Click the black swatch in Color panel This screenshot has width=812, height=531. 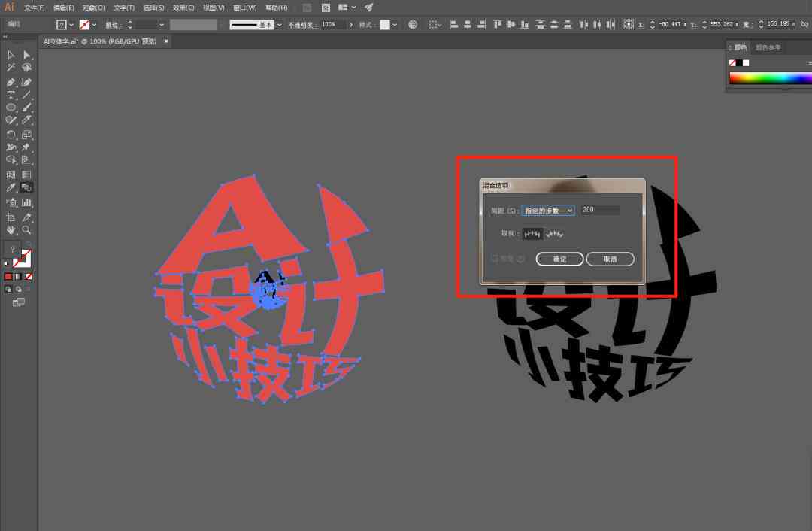739,63
